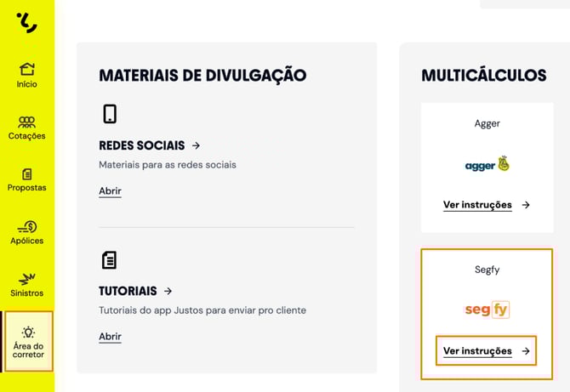Click the document icon above Tutoriais

click(109, 260)
